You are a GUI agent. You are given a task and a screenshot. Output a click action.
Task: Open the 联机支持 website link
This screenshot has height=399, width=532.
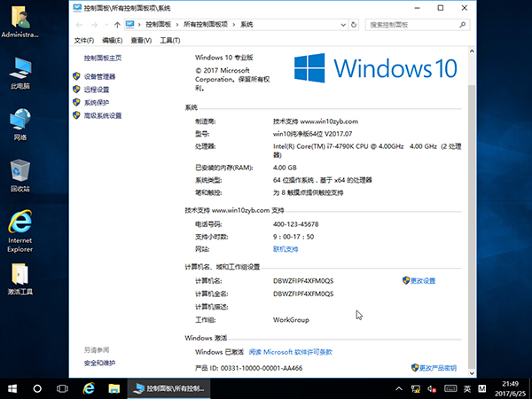(x=286, y=249)
